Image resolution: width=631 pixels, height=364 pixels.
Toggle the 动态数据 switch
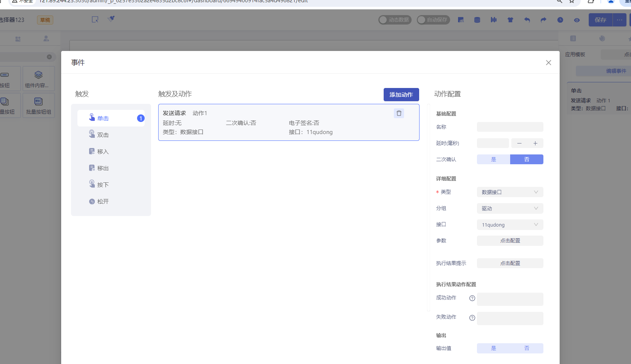click(395, 20)
